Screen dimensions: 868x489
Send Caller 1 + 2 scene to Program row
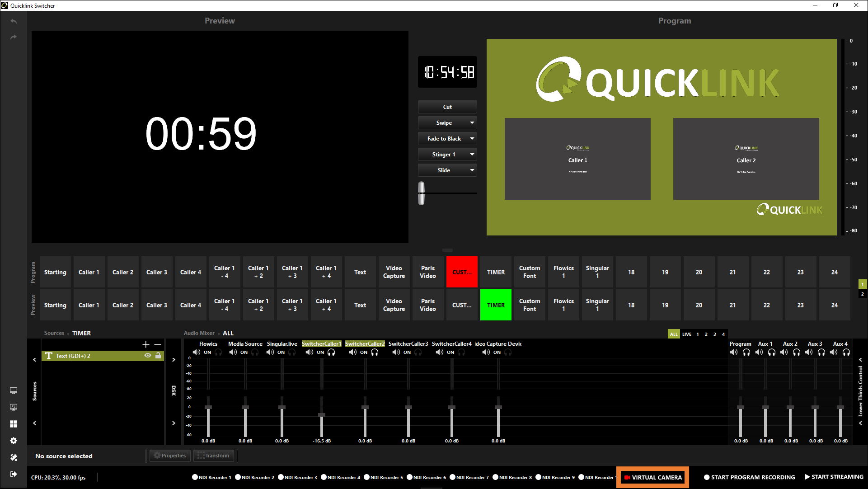[x=258, y=272]
